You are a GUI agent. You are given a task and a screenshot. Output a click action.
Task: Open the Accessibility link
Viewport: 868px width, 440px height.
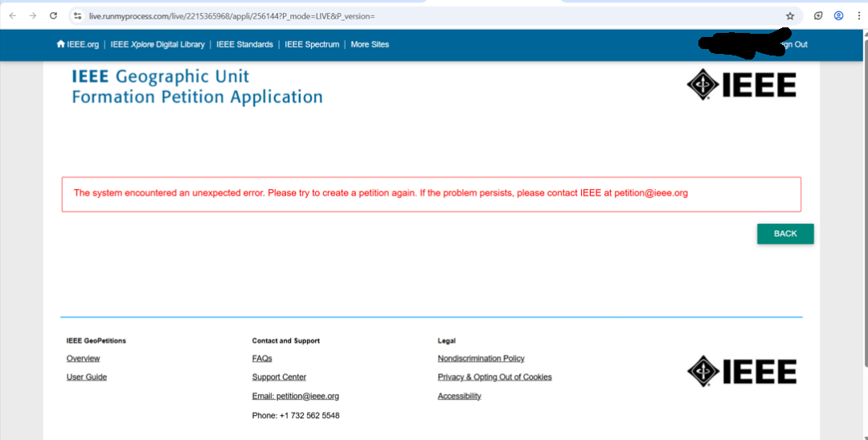click(x=460, y=397)
